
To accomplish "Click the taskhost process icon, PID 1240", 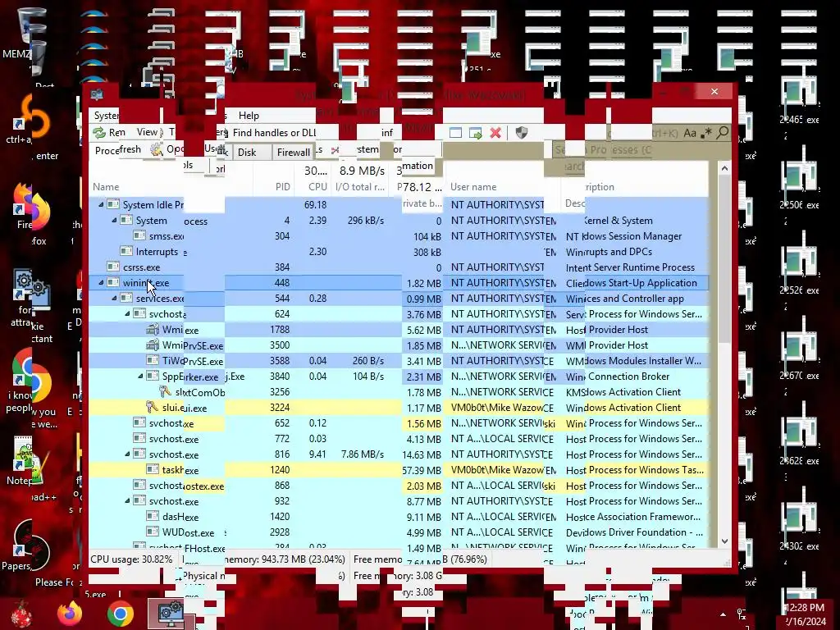I will (153, 470).
